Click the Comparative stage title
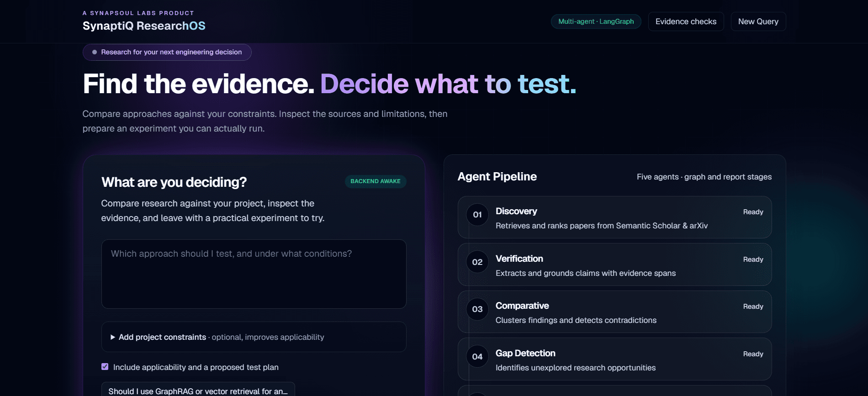This screenshot has width=868, height=396. 522,306
